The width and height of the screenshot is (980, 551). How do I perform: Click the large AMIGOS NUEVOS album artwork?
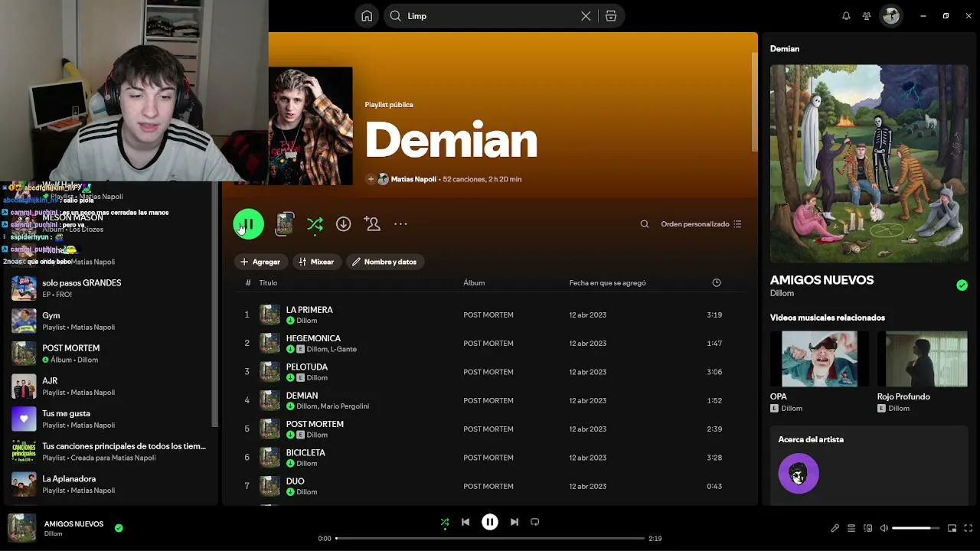tap(869, 164)
